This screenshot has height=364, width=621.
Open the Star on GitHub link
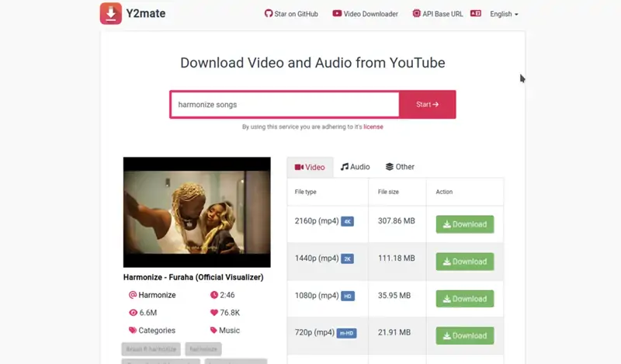(x=291, y=14)
